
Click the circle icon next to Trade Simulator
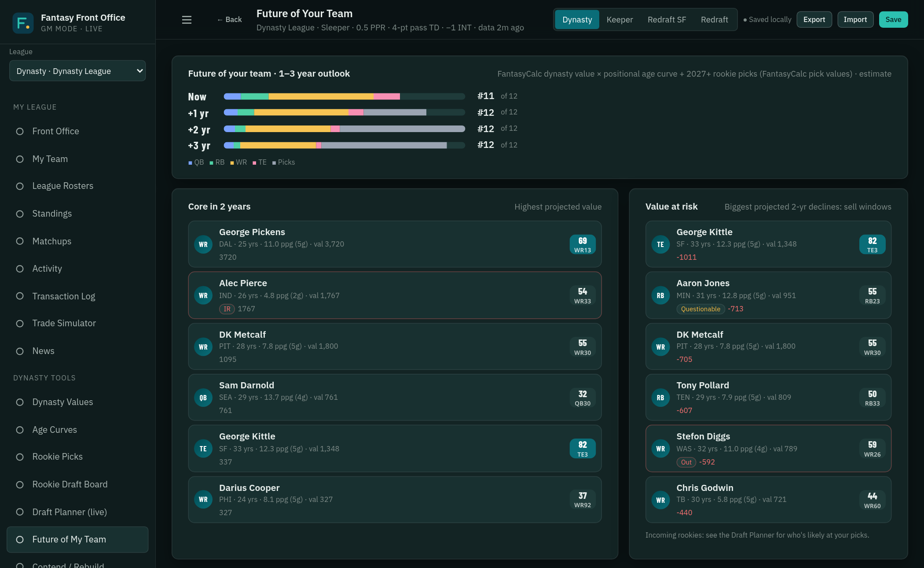[20, 323]
